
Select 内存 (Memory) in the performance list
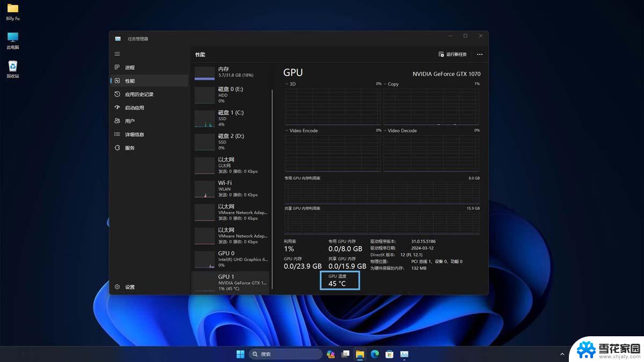[x=231, y=72]
